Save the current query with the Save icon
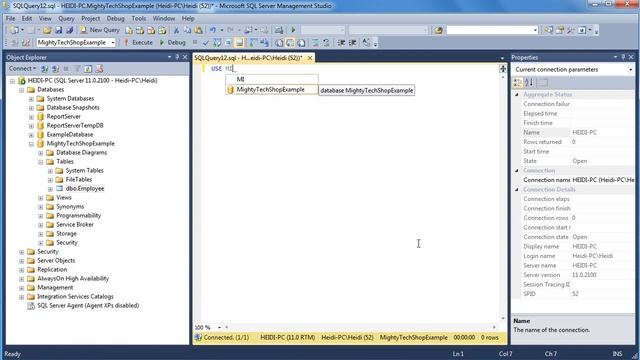The width and height of the screenshot is (640, 360). click(58, 30)
